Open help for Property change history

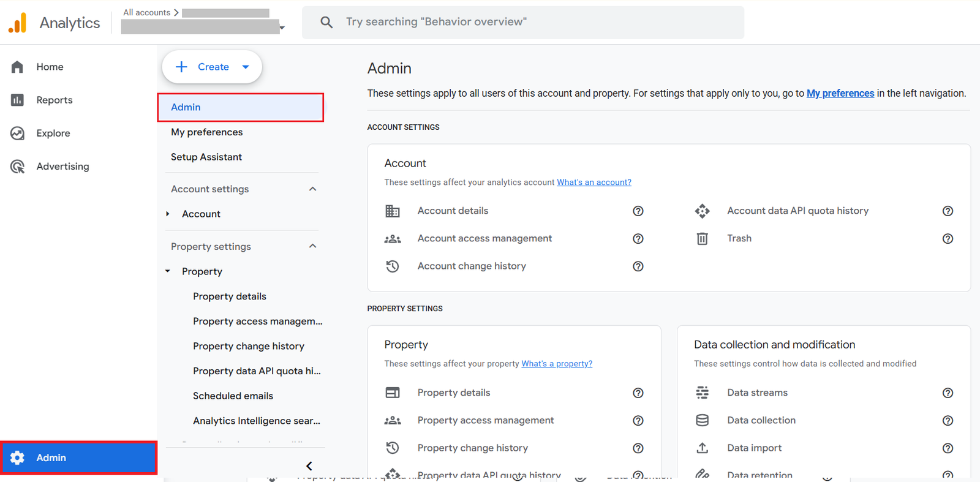click(638, 448)
